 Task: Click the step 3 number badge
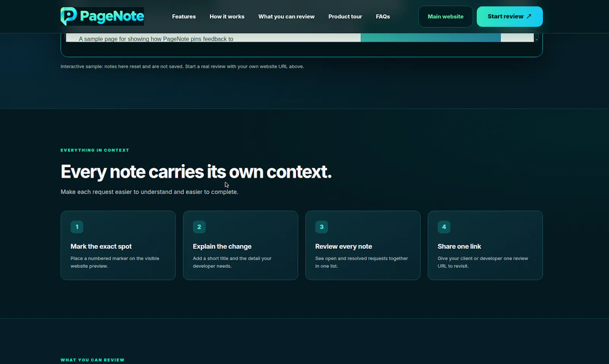tap(322, 227)
